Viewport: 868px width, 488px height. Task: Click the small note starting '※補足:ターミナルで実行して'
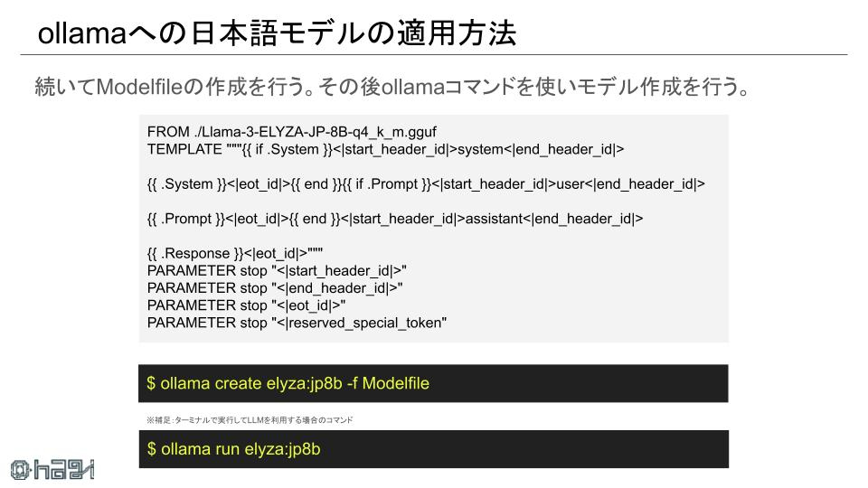point(250,420)
